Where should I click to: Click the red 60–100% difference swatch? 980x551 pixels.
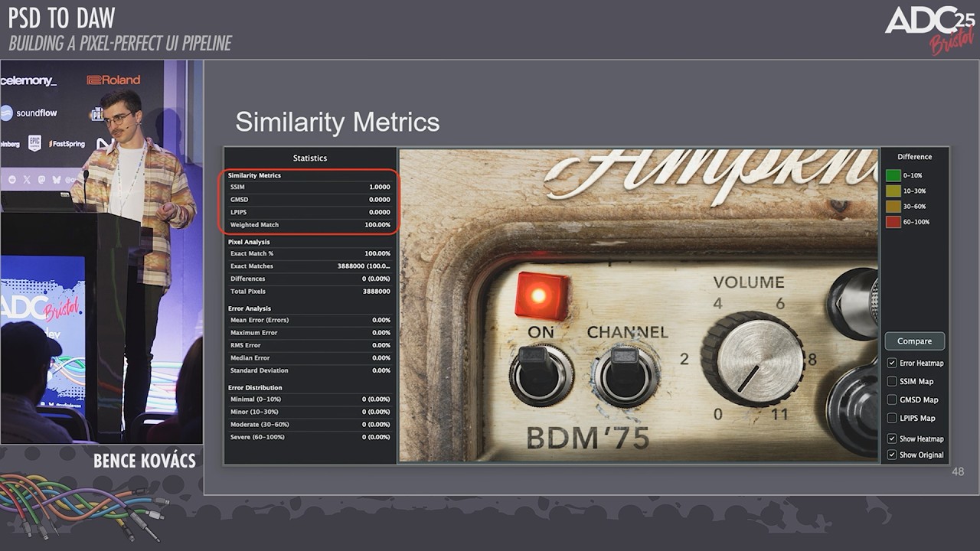[893, 222]
